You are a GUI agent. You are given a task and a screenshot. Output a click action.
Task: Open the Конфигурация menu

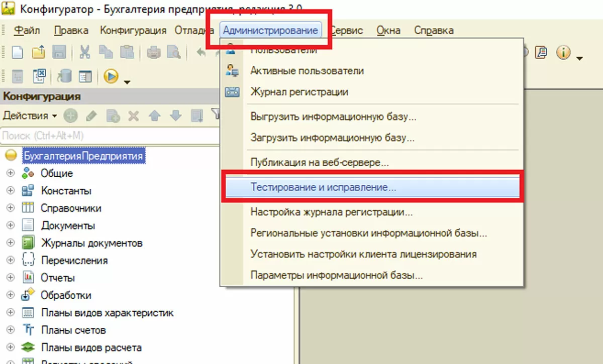(133, 30)
